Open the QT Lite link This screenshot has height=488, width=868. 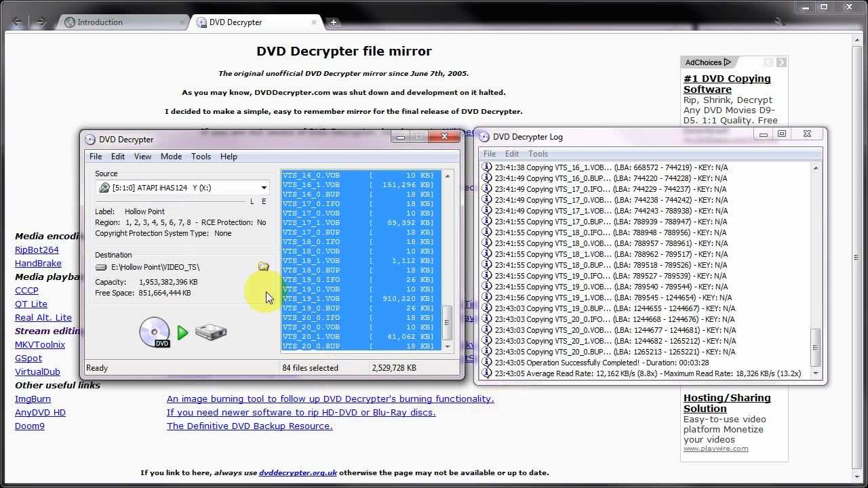(x=31, y=304)
